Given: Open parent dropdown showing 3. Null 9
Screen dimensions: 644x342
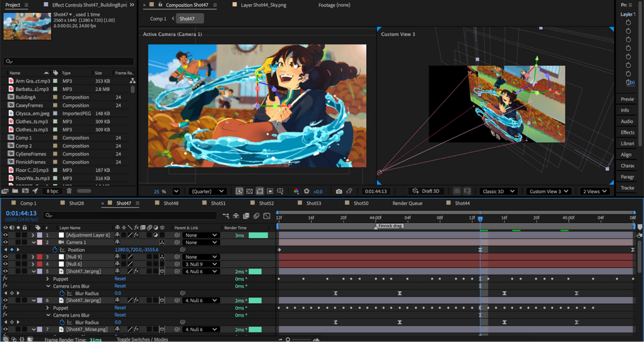Looking at the screenshot, I should coord(201,264).
